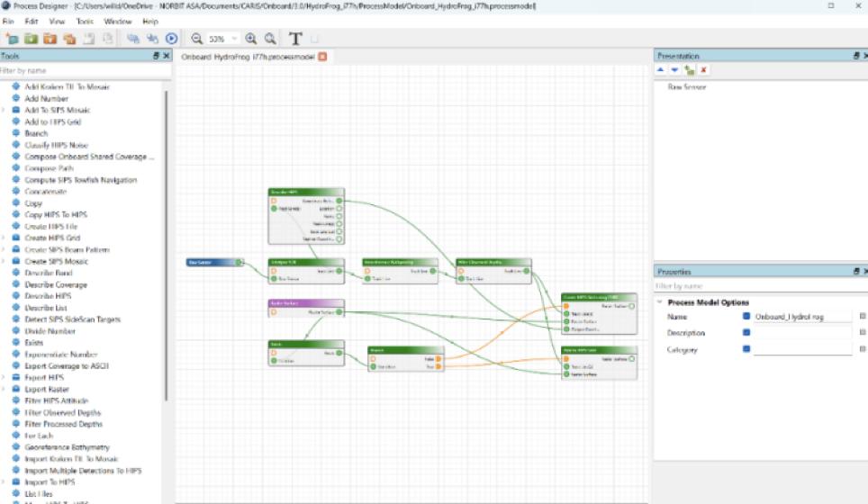Click the Run process play icon
Screen dimensions: 868x504
pos(171,39)
